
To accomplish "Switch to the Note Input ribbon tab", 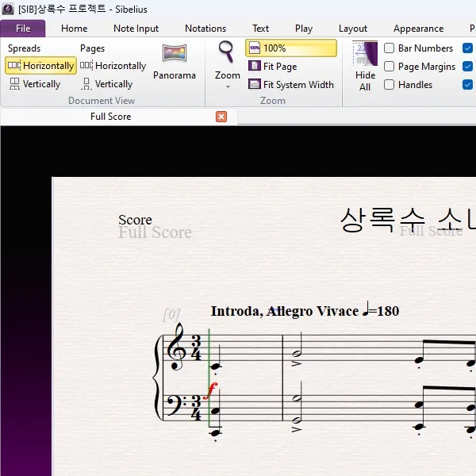I will pyautogui.click(x=136, y=29).
